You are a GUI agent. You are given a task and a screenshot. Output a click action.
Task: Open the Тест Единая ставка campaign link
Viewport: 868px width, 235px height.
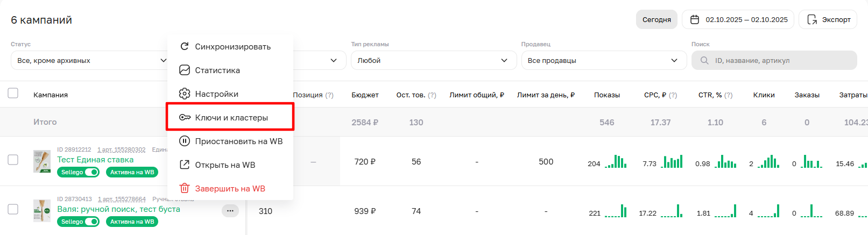tap(95, 160)
